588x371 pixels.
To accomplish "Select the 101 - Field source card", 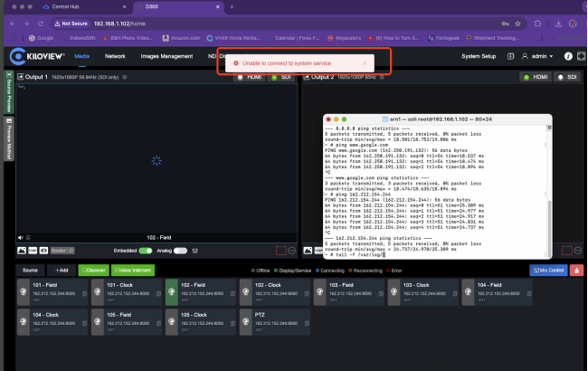I will [x=52, y=292].
